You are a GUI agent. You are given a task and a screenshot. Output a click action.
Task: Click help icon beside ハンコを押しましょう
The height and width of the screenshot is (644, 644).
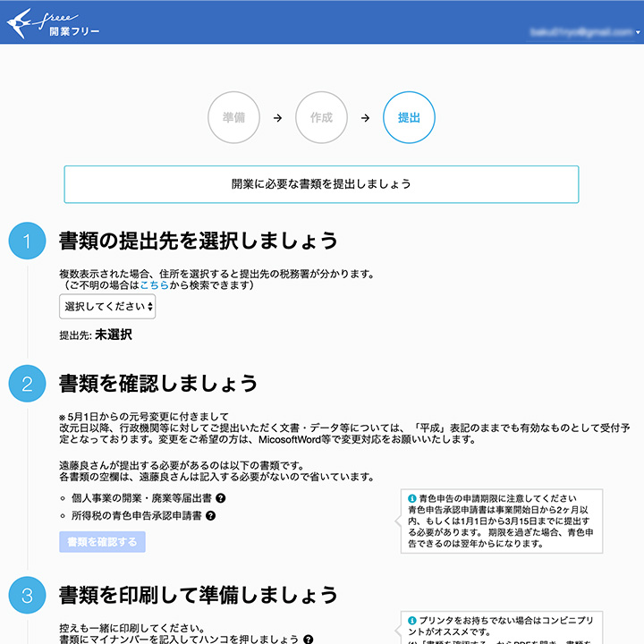click(308, 639)
